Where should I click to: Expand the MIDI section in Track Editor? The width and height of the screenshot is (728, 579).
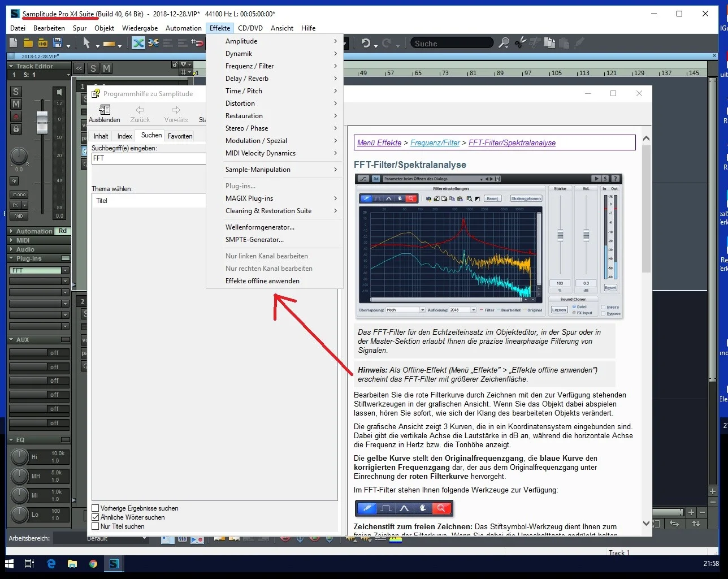tap(11, 240)
